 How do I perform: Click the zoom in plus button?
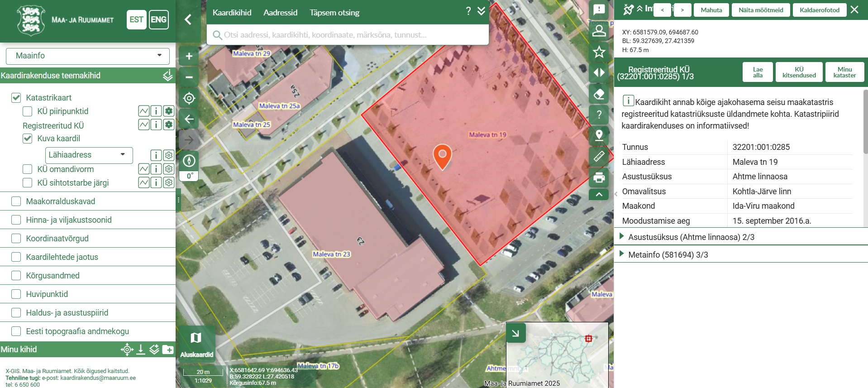(x=189, y=56)
